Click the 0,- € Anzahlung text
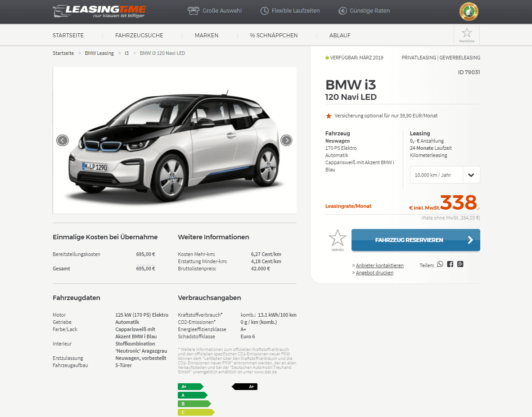This screenshot has height=417, width=532. pos(427,141)
